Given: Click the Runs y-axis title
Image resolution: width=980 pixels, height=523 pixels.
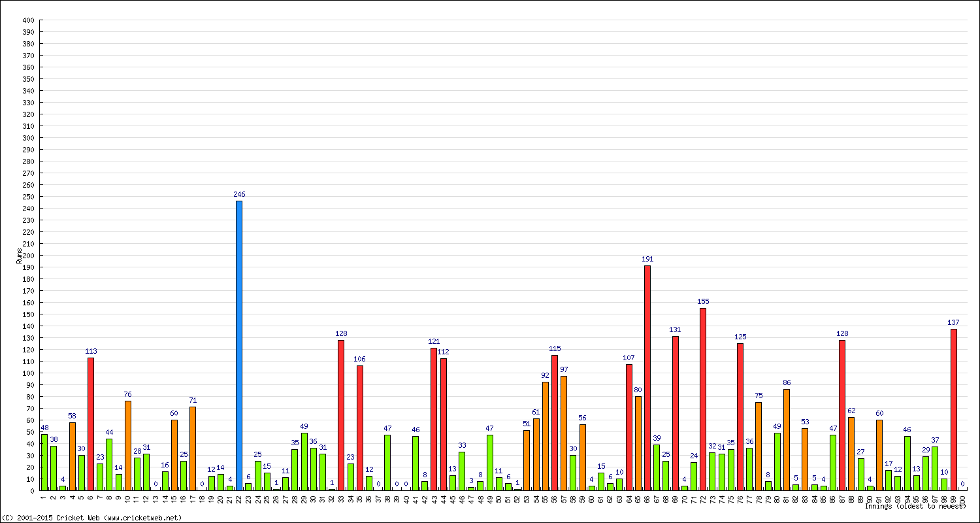Looking at the screenshot, I should tap(19, 256).
